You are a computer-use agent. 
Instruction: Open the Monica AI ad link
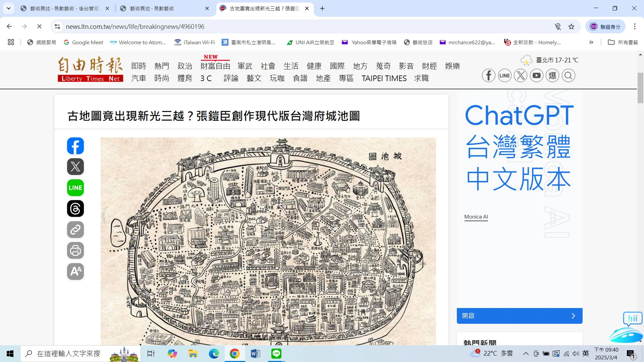pyautogui.click(x=476, y=217)
